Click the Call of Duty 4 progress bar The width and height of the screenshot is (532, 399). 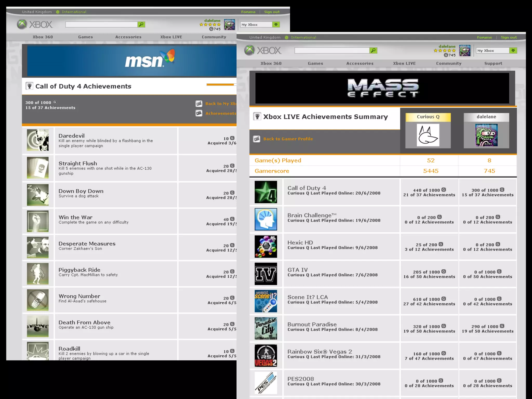(221, 84)
